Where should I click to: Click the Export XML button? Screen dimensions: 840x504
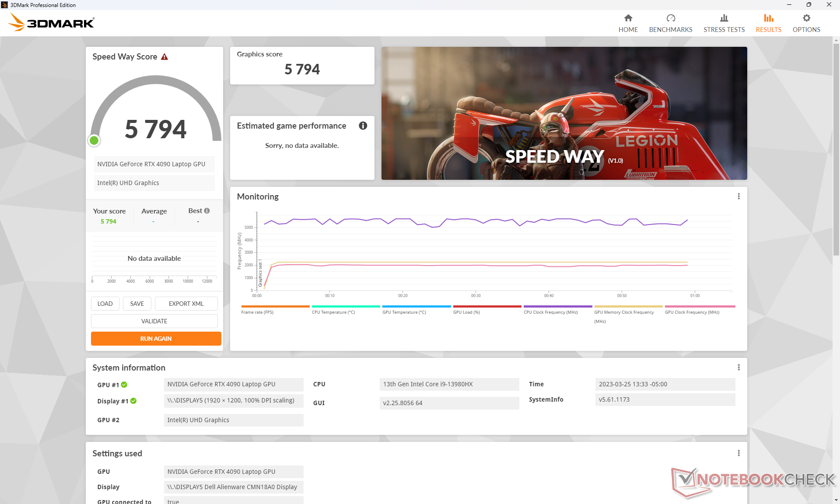186,304
